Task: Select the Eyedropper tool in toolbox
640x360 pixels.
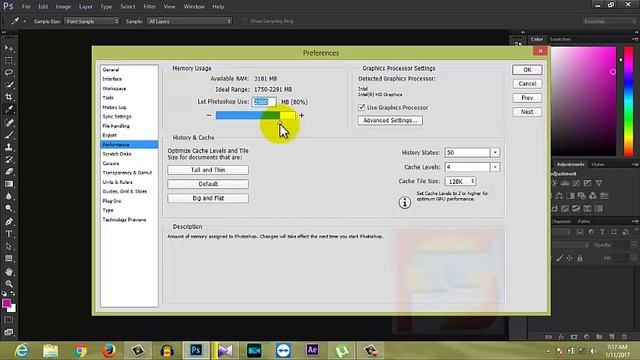Action: coord(9,109)
